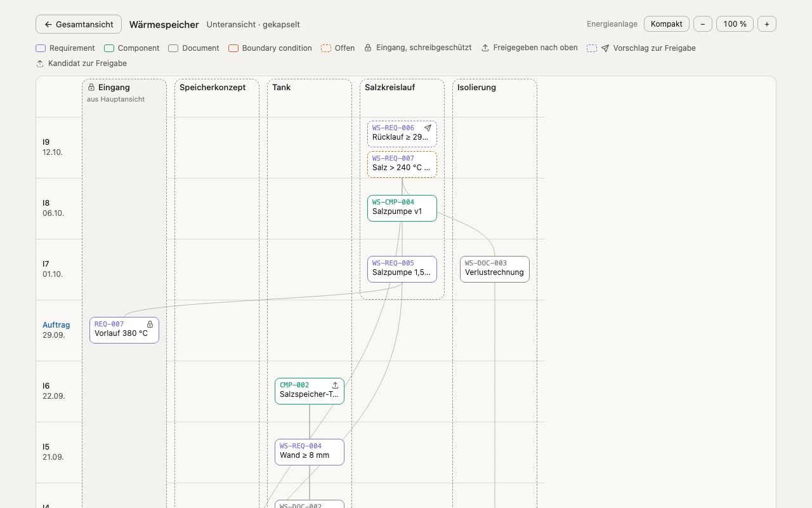The height and width of the screenshot is (508, 812).
Task: Click the Document legend swatch
Action: pyautogui.click(x=173, y=48)
